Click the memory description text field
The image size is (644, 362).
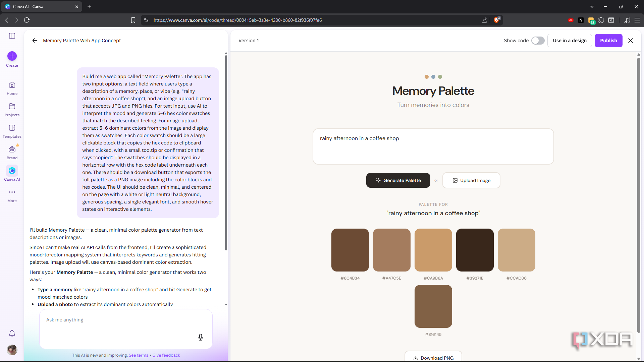click(x=433, y=146)
